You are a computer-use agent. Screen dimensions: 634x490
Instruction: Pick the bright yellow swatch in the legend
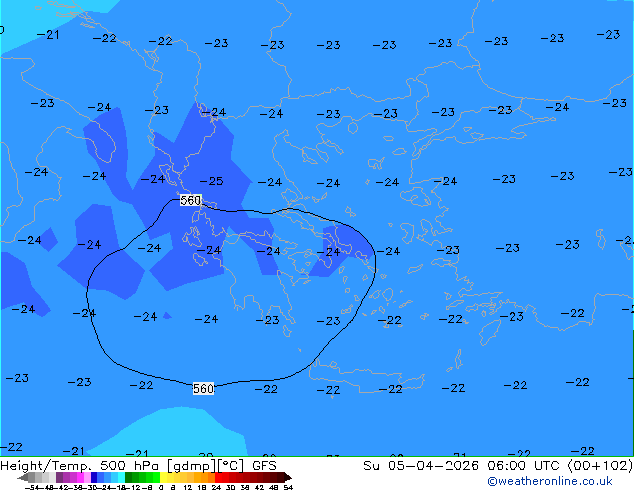[x=163, y=477]
